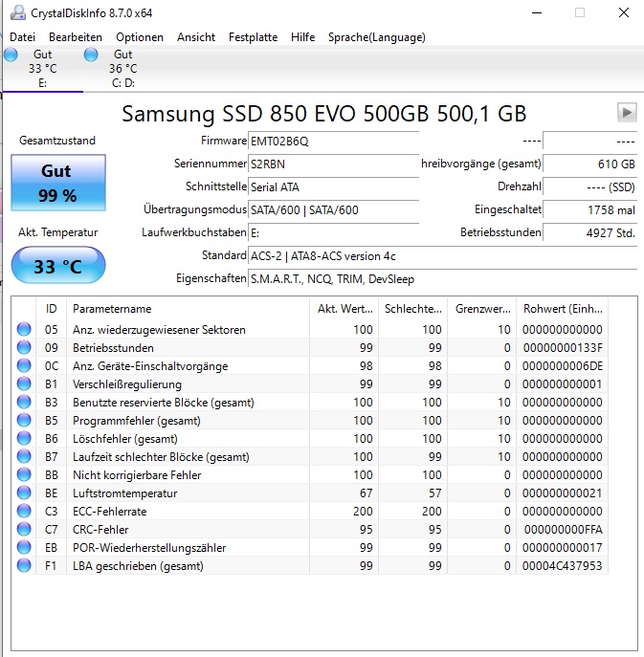This screenshot has height=657, width=644.
Task: Click status orb for BB Nicht korrigierbare Fehler
Action: tap(24, 474)
